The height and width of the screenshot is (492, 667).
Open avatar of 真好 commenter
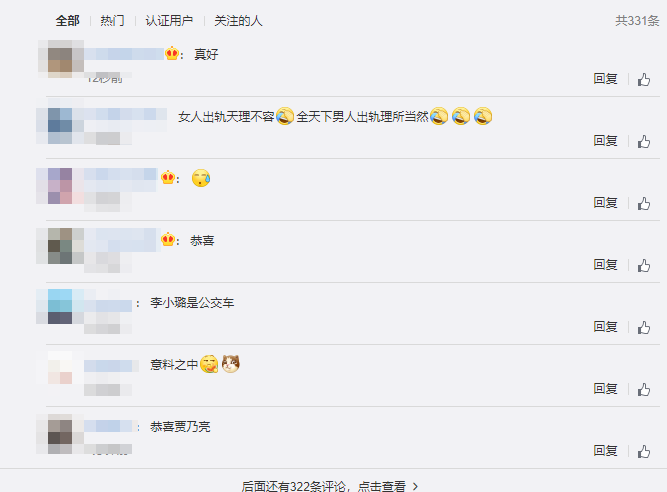pyautogui.click(x=61, y=59)
